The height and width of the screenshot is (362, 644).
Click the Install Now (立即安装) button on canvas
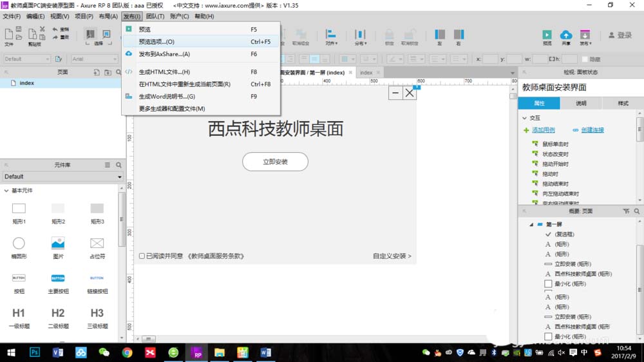[x=275, y=162]
